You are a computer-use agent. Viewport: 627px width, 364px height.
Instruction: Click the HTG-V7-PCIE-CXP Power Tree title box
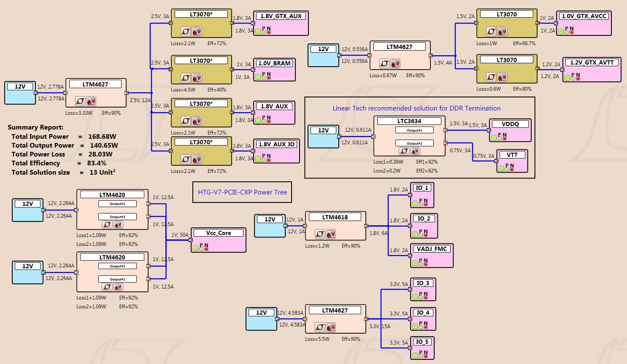(x=242, y=192)
